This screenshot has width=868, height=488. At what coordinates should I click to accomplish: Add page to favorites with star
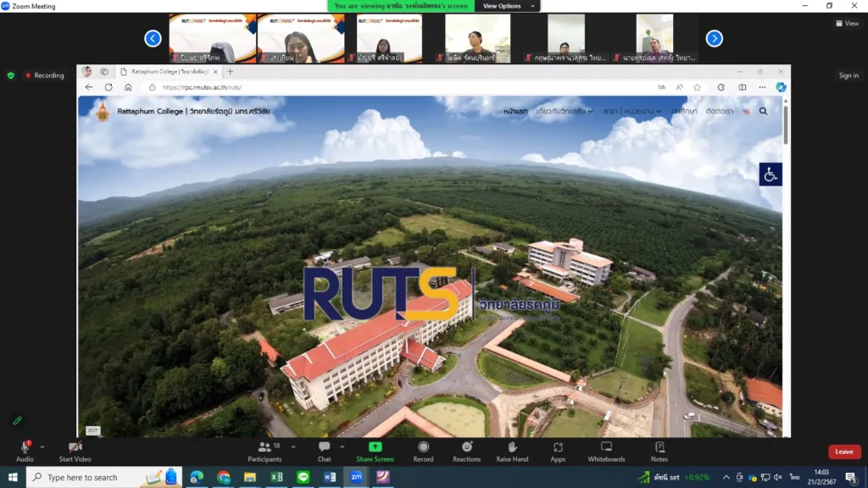[x=697, y=87]
